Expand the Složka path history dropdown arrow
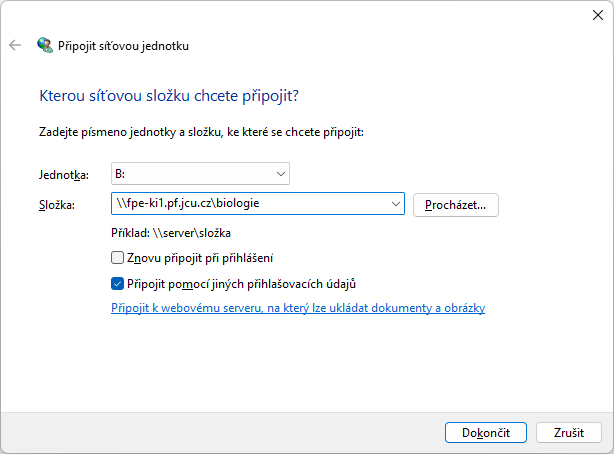Image resolution: width=614 pixels, height=454 pixels. click(396, 204)
